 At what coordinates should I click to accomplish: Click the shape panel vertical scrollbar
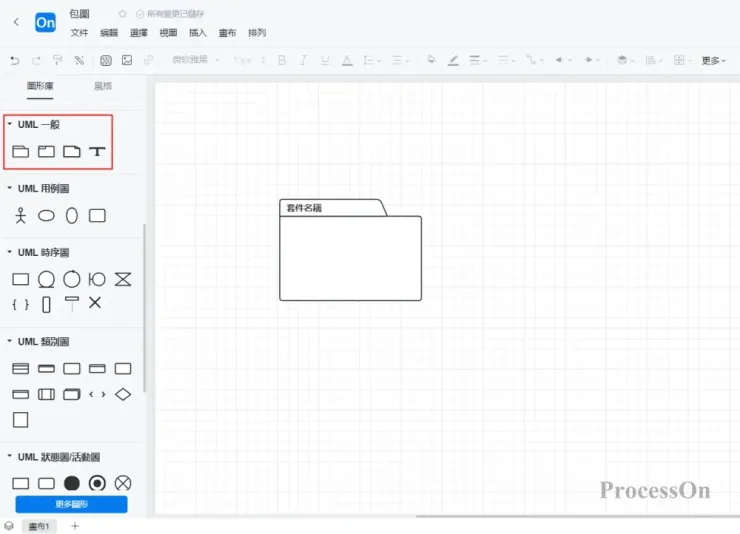point(144,308)
